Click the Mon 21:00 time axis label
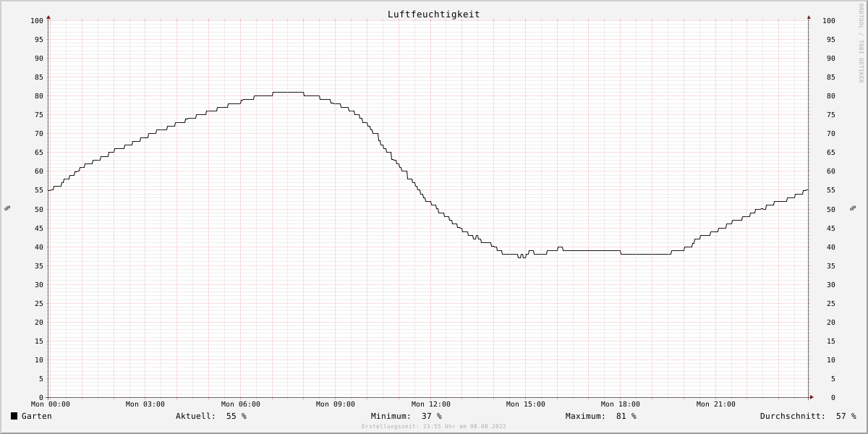The image size is (868, 434). (x=716, y=404)
